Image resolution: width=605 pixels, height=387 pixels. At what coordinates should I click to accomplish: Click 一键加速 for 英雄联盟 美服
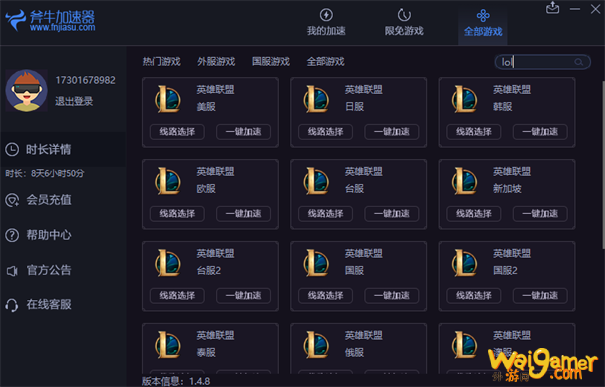coord(243,132)
